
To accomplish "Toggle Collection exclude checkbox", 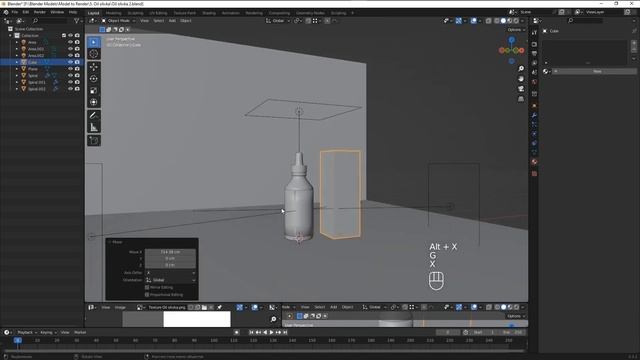I will (x=64, y=36).
